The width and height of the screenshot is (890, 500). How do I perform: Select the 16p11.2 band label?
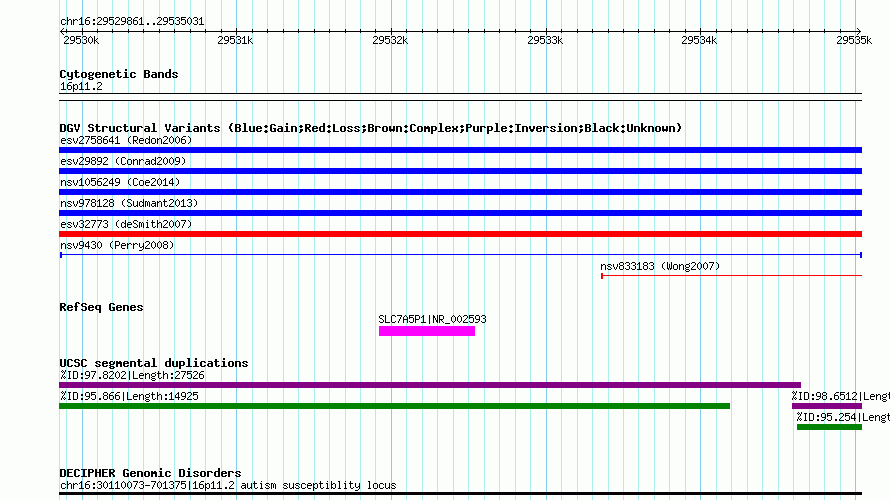(x=81, y=86)
